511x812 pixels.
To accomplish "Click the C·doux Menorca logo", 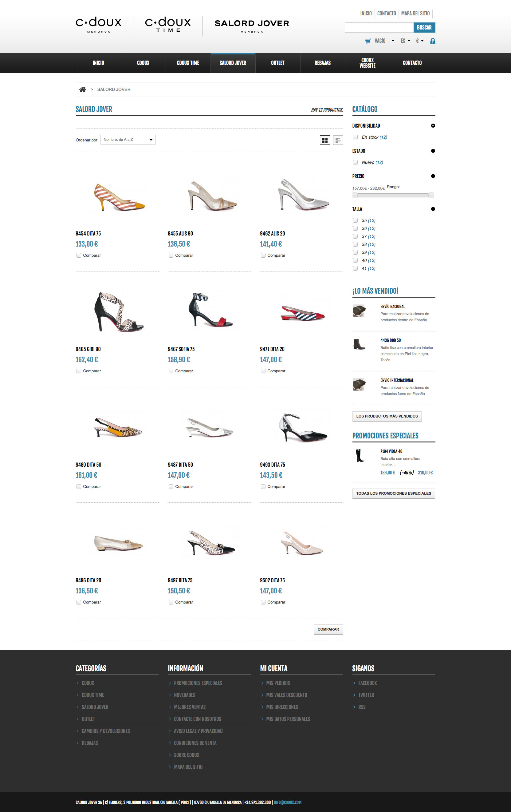I will pos(98,25).
